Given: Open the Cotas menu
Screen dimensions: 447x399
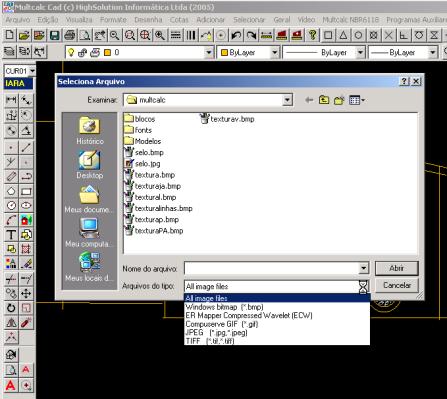Looking at the screenshot, I should pos(179,20).
